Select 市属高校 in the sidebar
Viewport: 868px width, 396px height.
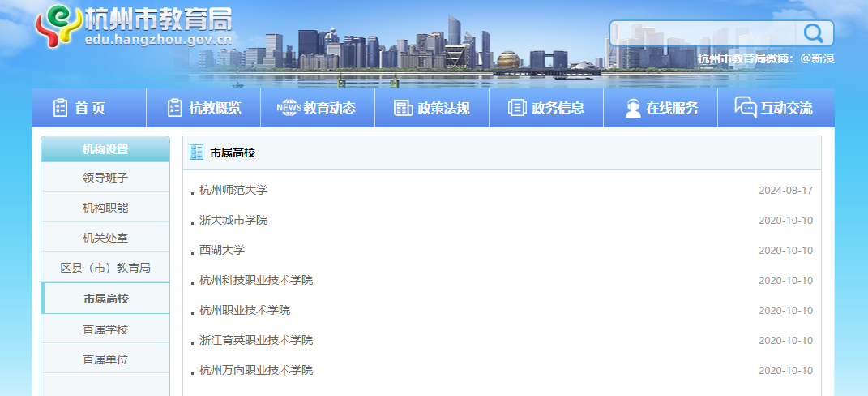105,299
